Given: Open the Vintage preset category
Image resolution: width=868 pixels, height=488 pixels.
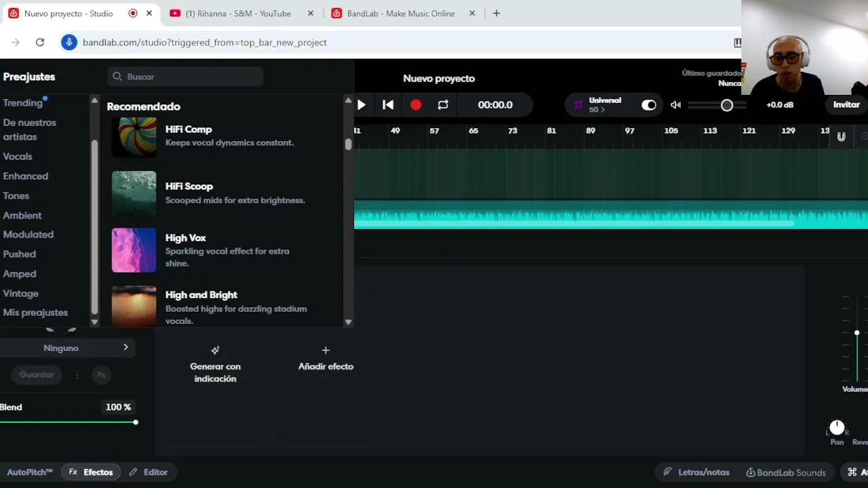Looking at the screenshot, I should pos(21,293).
